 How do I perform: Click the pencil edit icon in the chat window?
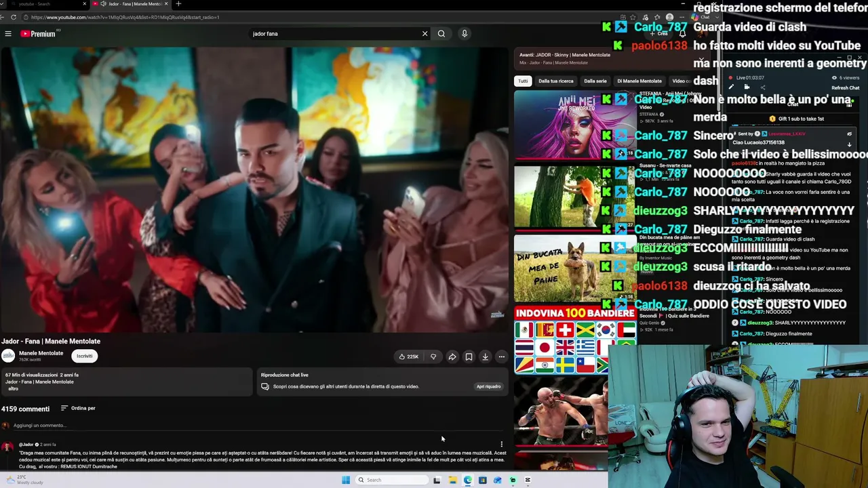(731, 87)
